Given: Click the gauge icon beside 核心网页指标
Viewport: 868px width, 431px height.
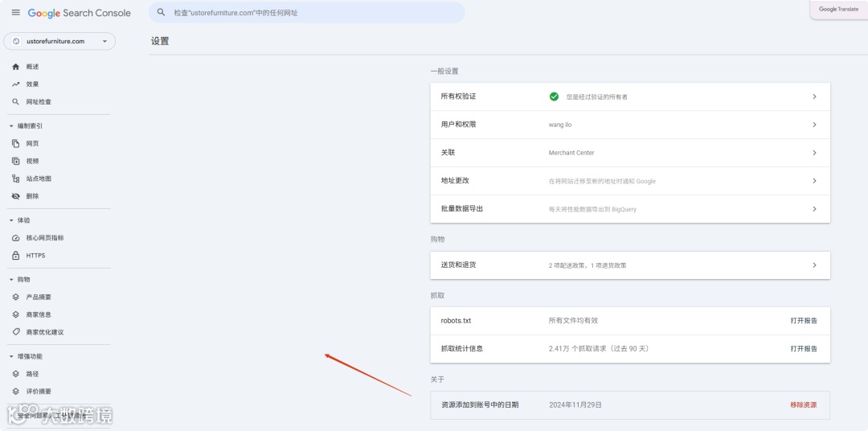Looking at the screenshot, I should pos(15,238).
